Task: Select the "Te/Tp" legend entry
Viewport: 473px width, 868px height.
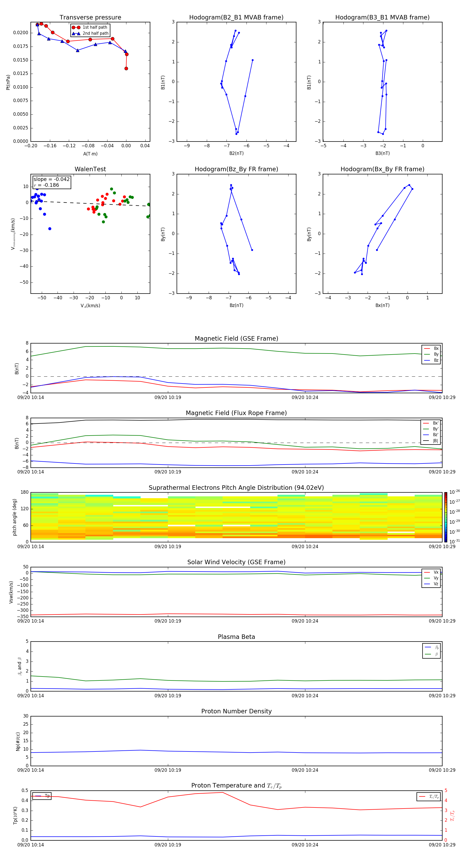Action: (x=429, y=796)
